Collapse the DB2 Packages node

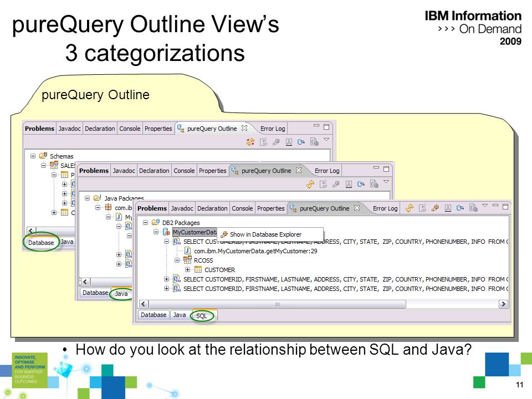[x=145, y=223]
